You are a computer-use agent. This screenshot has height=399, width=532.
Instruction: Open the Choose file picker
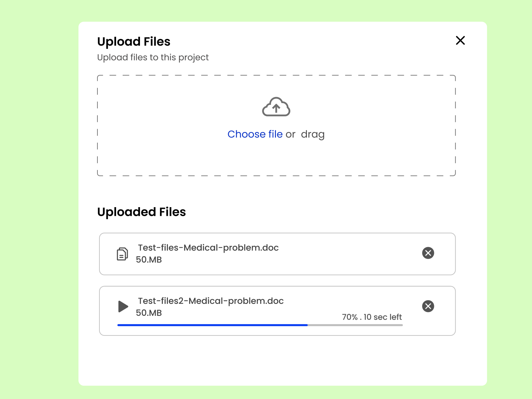coord(255,134)
